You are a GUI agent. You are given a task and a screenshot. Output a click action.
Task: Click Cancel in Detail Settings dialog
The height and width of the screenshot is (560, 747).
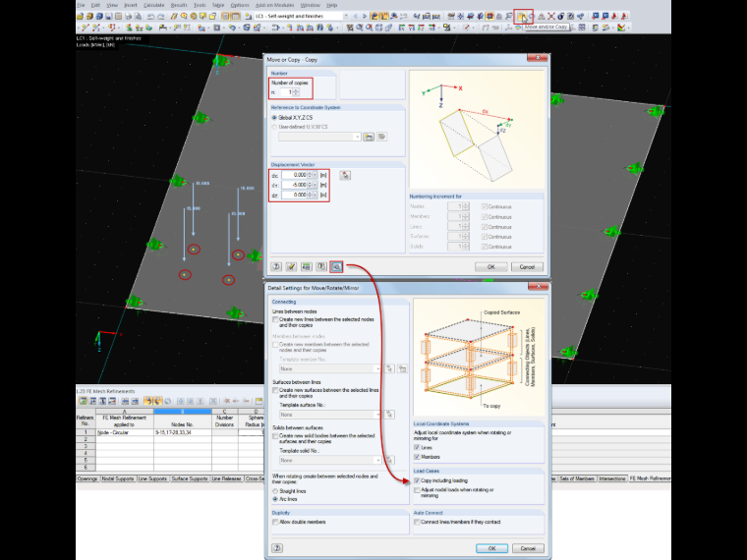[x=528, y=548]
